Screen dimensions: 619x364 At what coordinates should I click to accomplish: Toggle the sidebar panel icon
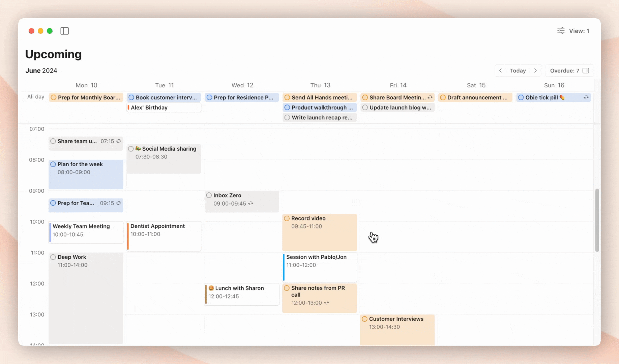coord(64,31)
